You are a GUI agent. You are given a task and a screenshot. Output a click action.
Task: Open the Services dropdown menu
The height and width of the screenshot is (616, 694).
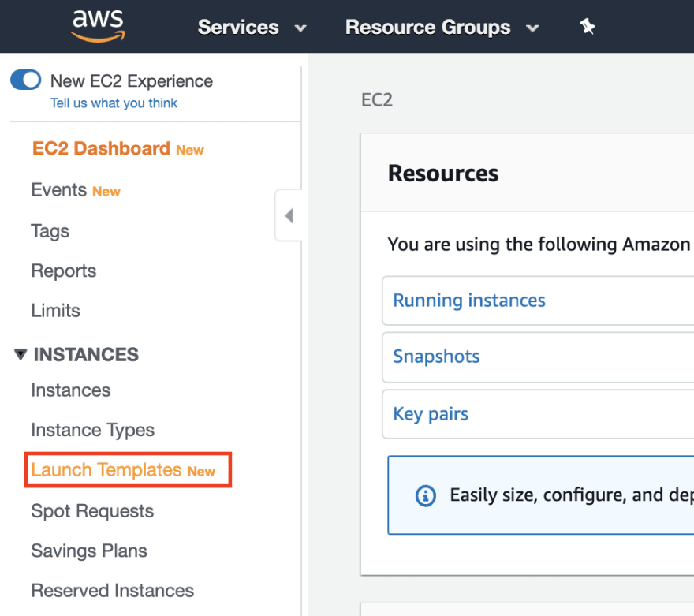pos(252,28)
